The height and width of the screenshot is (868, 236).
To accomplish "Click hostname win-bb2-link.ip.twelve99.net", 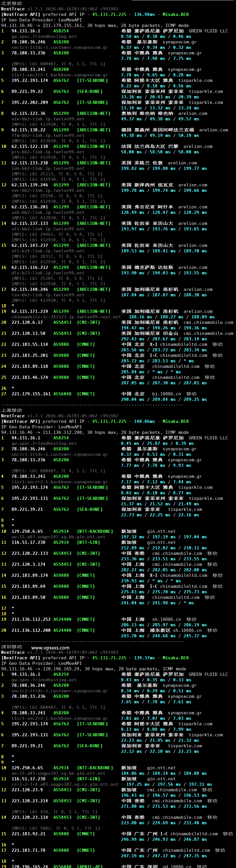I will point(48,119).
